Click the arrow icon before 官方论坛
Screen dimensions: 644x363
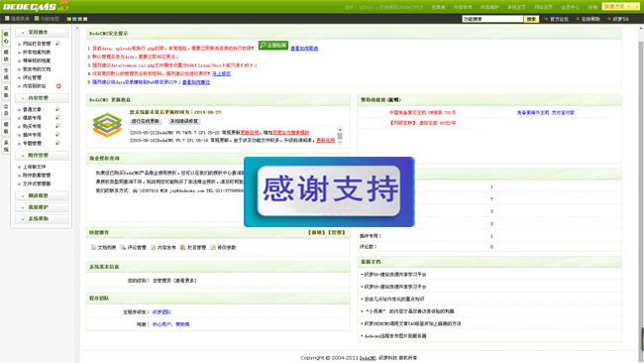pyautogui.click(x=546, y=19)
